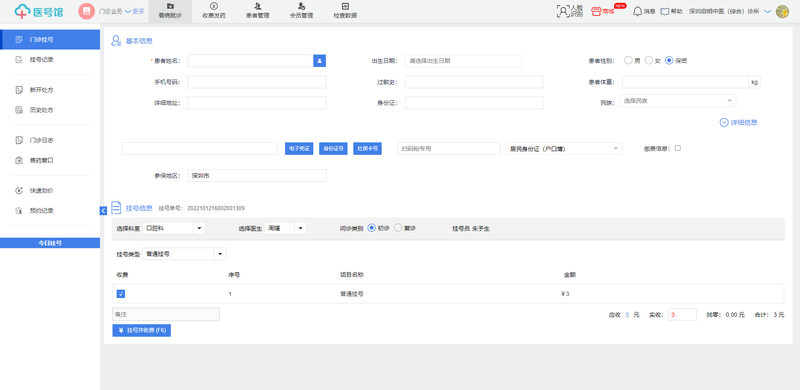The height and width of the screenshot is (390, 800).
Task: Select gender radio 男
Action: click(x=629, y=60)
